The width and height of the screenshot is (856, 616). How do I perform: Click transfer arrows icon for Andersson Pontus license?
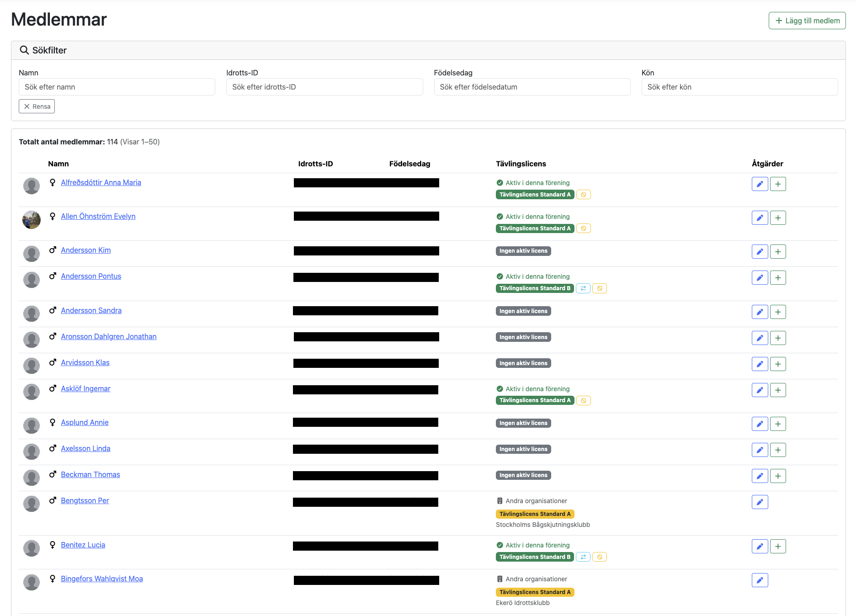pyautogui.click(x=583, y=288)
